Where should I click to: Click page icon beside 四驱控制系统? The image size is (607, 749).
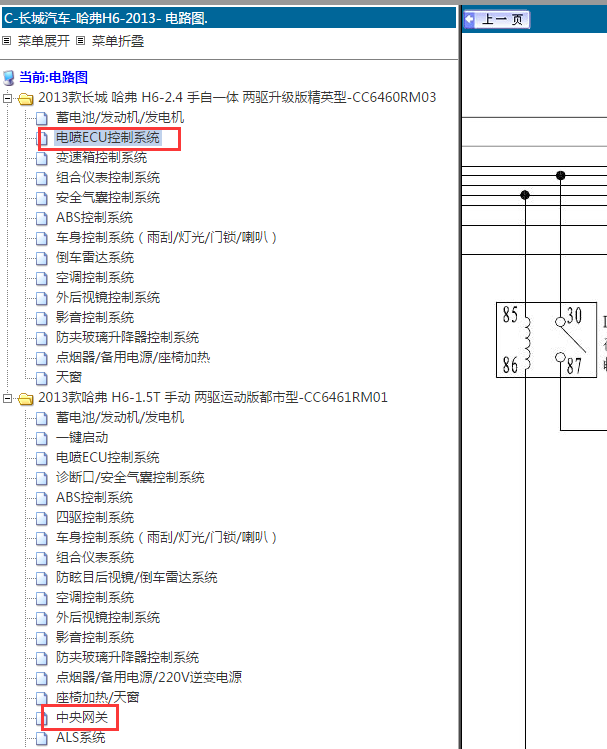click(x=42, y=518)
